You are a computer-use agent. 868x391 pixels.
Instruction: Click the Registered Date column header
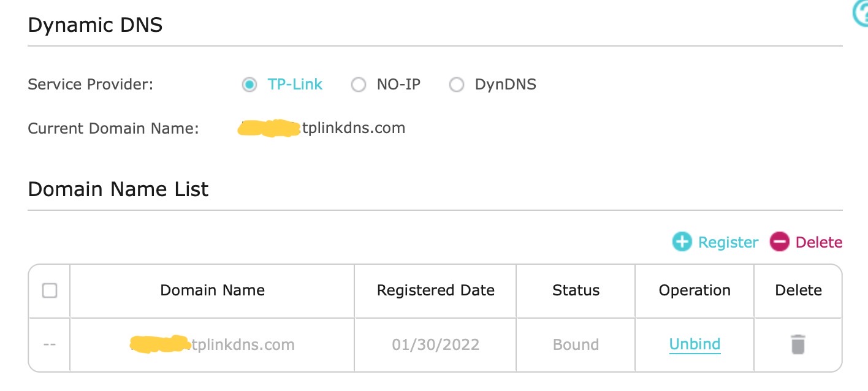pos(435,290)
